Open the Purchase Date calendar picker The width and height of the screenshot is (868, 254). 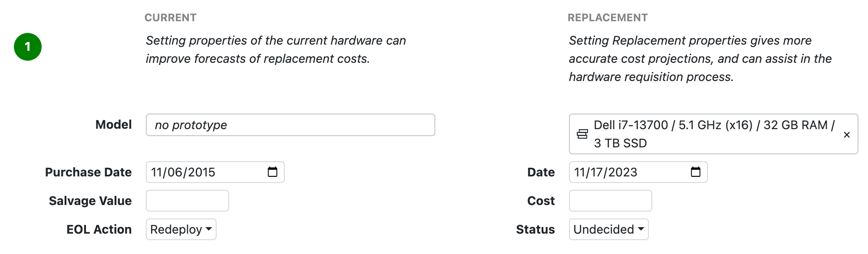pos(273,172)
